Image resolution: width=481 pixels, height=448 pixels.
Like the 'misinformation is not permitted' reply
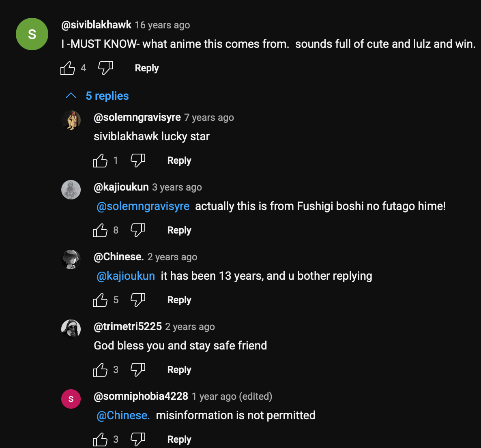(x=100, y=439)
